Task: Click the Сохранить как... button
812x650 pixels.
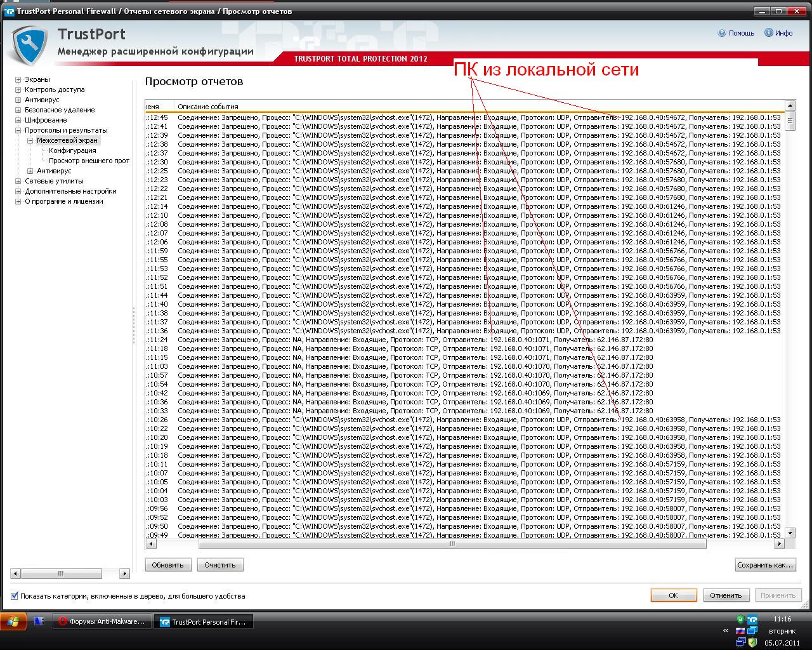Action: [x=765, y=565]
